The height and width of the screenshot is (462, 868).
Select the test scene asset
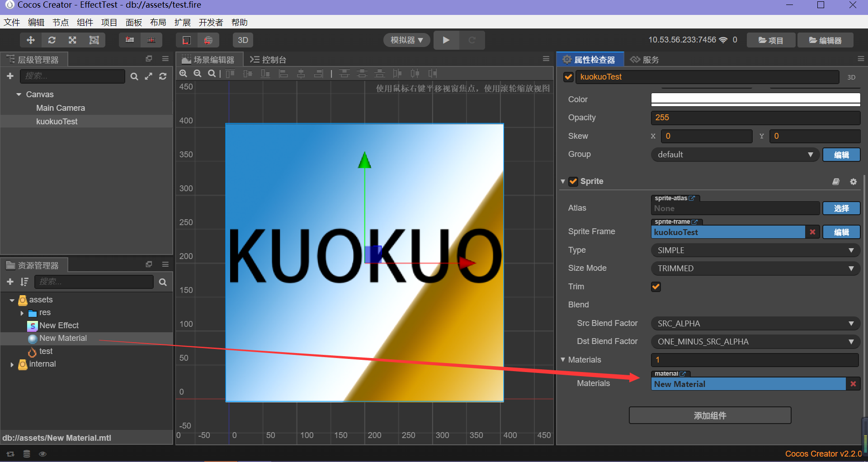pyautogui.click(x=46, y=351)
